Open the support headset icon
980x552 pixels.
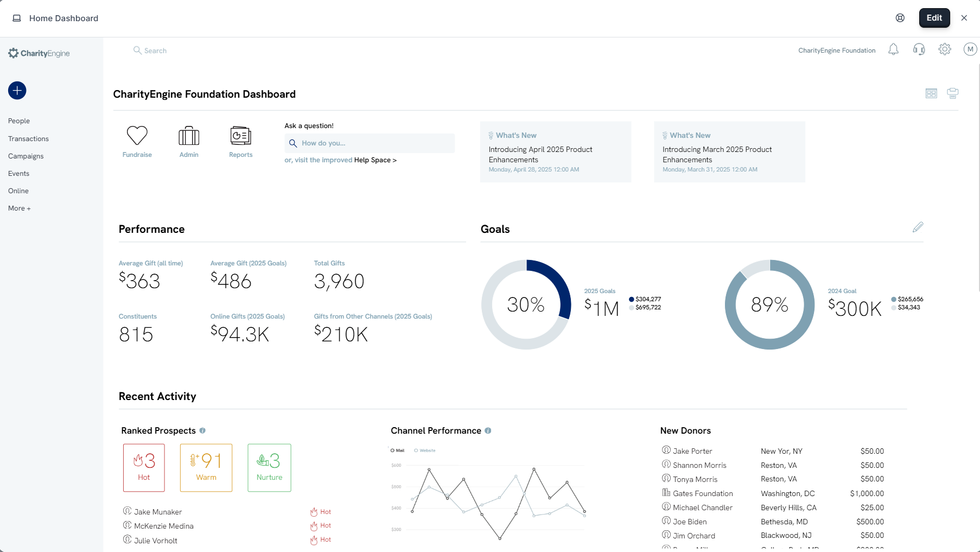pyautogui.click(x=919, y=49)
